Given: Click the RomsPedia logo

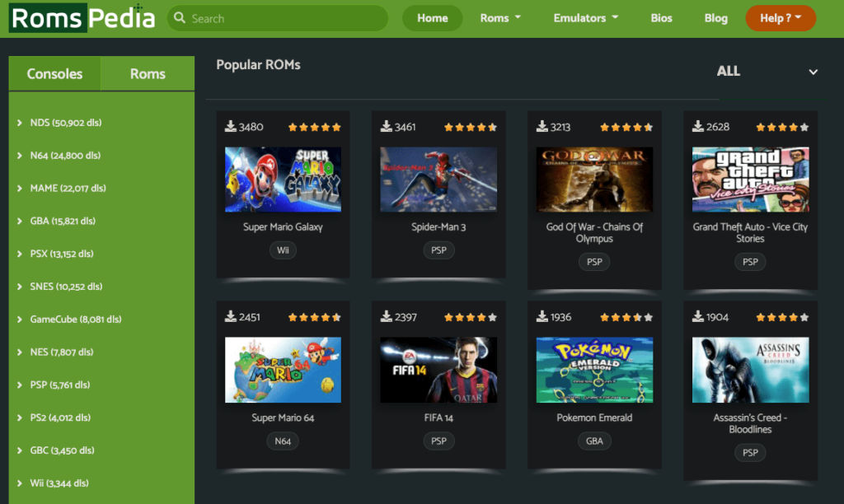Looking at the screenshot, I should click(x=82, y=18).
